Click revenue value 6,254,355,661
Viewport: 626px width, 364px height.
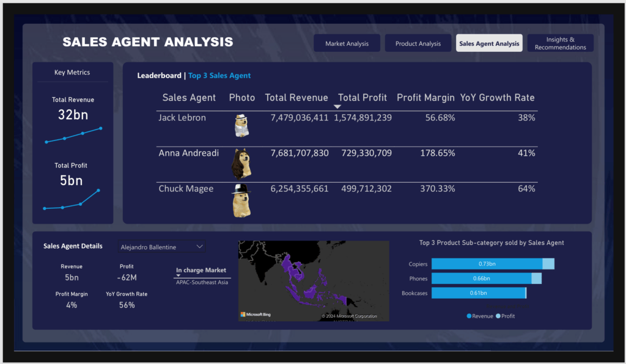click(x=300, y=189)
